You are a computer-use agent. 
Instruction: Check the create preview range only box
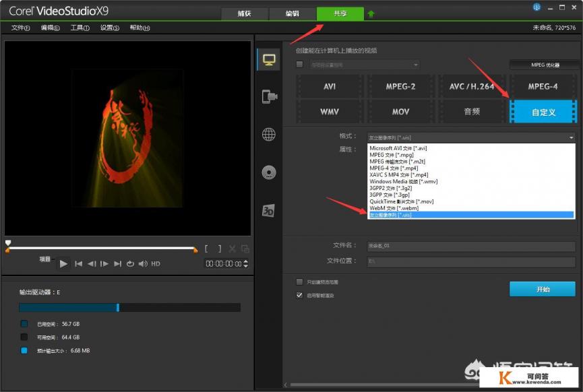tap(300, 282)
